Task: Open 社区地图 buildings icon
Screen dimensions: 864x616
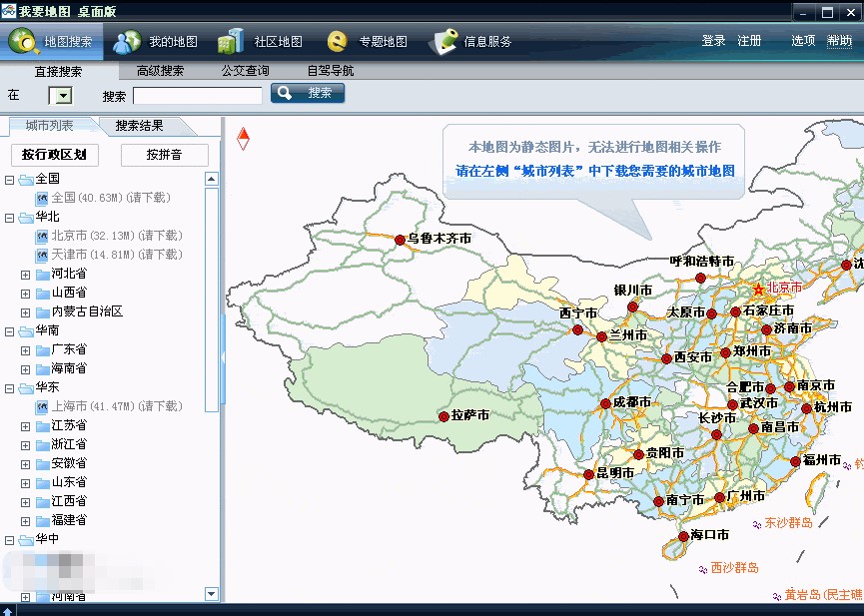Action: pos(231,41)
